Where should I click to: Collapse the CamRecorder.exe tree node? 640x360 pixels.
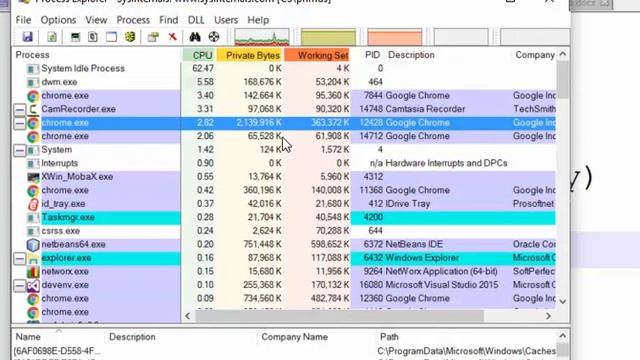(x=20, y=109)
